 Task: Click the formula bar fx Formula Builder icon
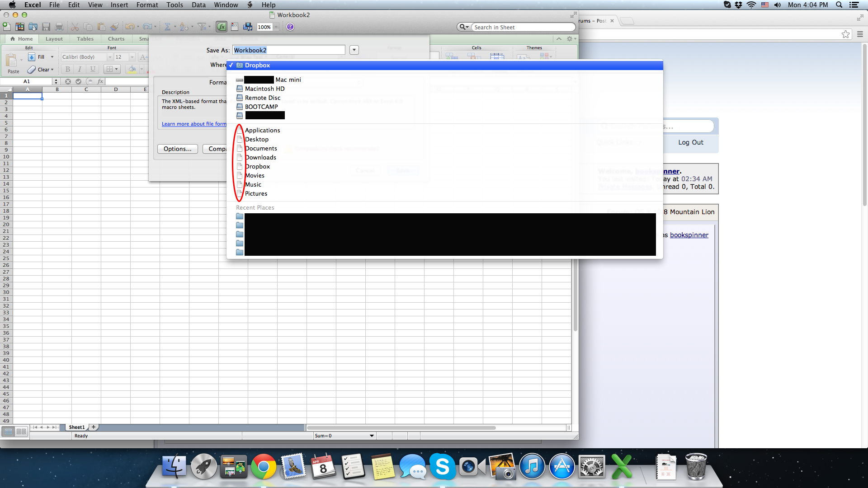pos(100,81)
